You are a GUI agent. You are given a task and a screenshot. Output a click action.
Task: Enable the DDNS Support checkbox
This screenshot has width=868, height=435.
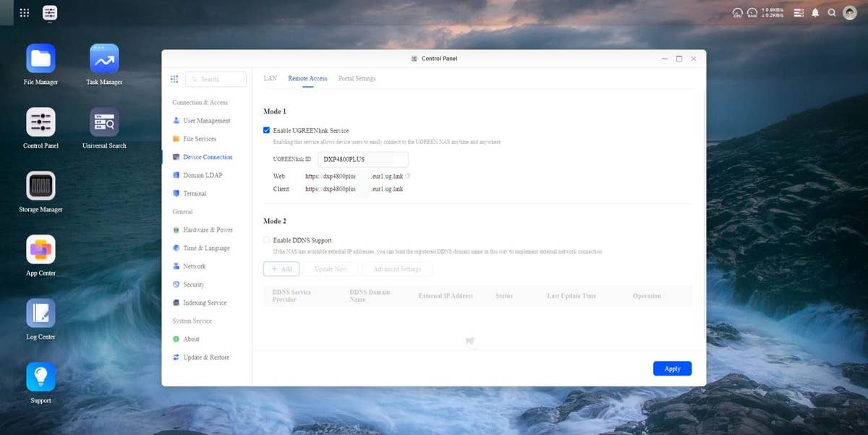point(267,240)
